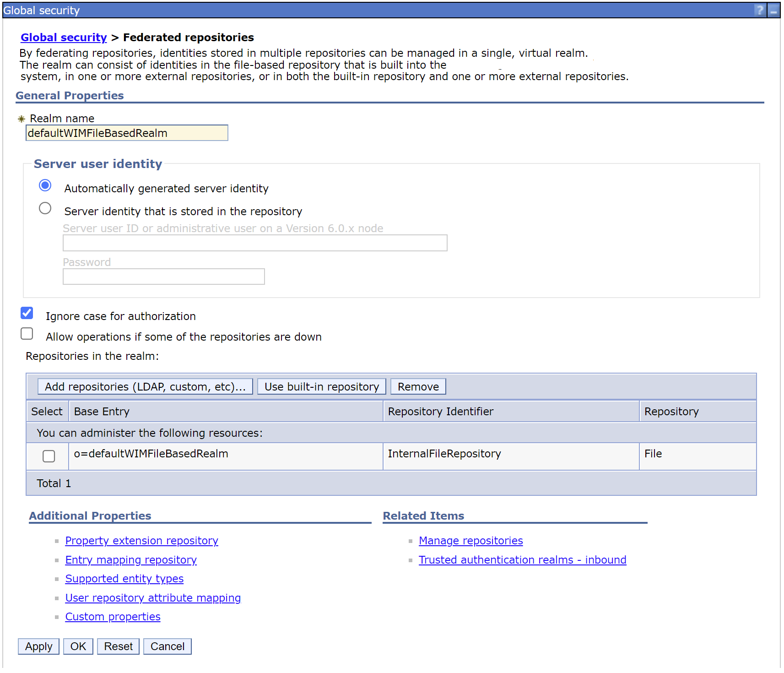Select the o=defaultWIMFileBasedRealm repository row
The height and width of the screenshot is (673, 784).
(x=49, y=456)
